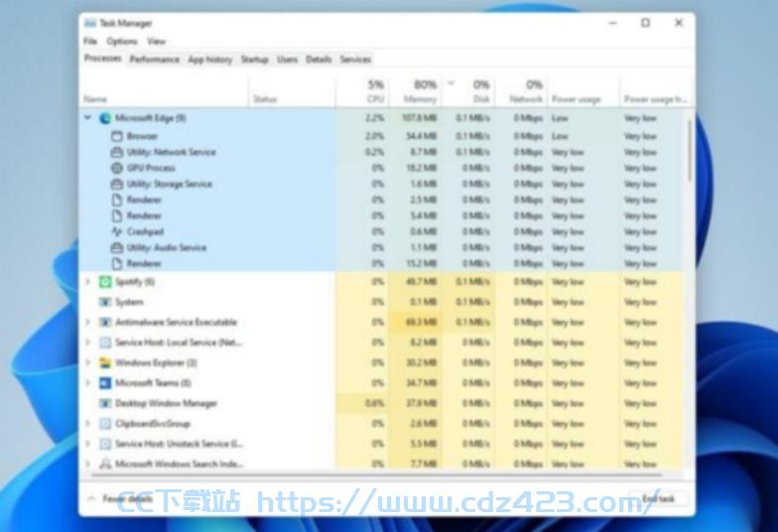Switch to the App history tab
This screenshot has height=532, width=778.
tap(210, 60)
